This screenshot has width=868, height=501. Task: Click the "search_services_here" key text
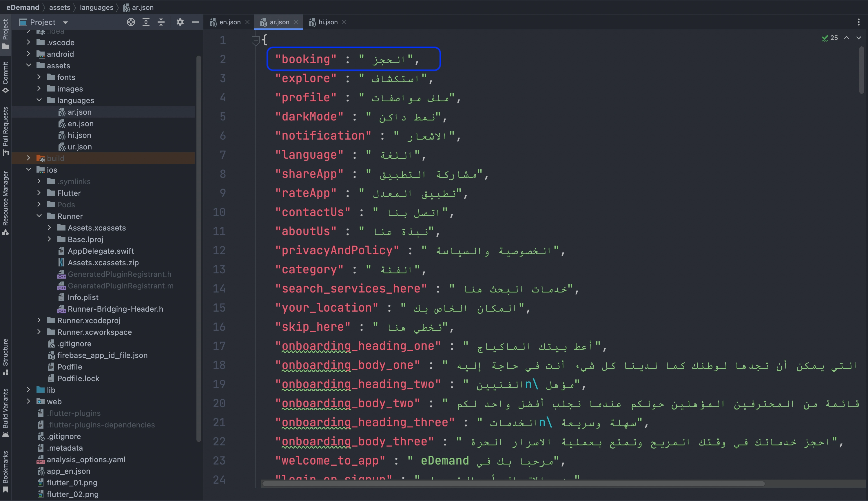coord(351,289)
